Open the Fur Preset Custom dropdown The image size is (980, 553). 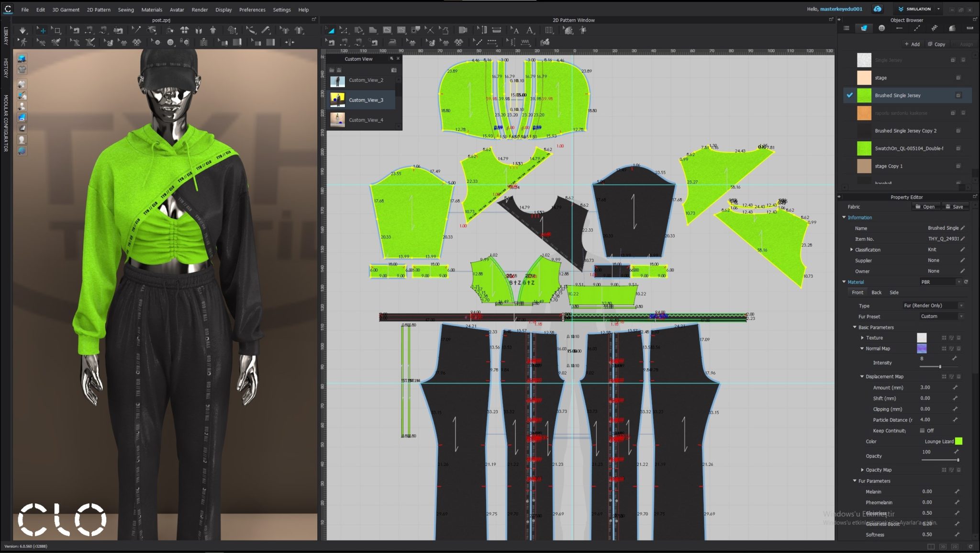point(940,316)
